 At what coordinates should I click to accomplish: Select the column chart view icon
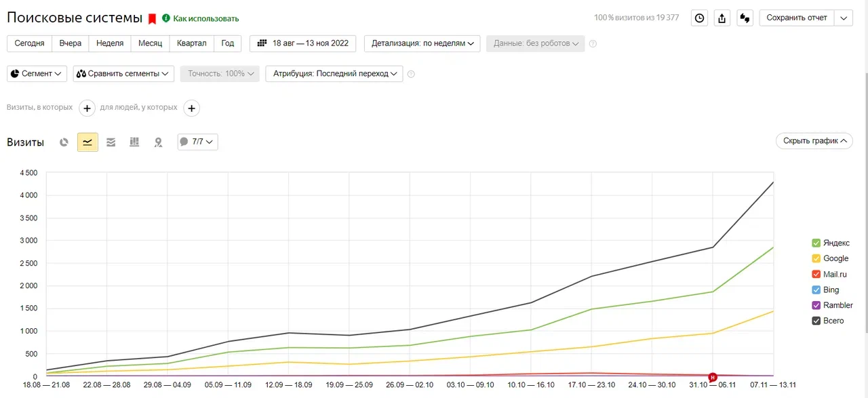134,142
